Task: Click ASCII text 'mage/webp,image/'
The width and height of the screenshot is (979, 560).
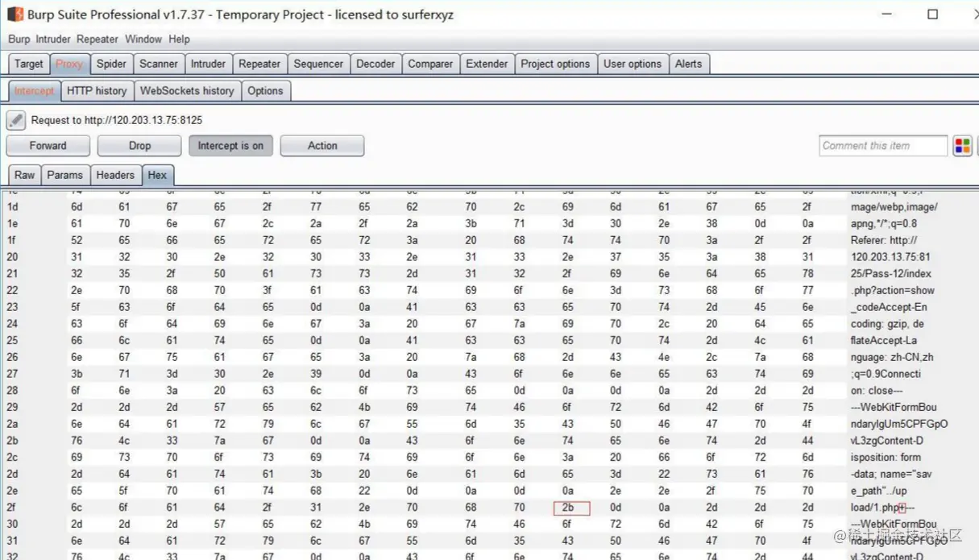Action: [x=894, y=207]
